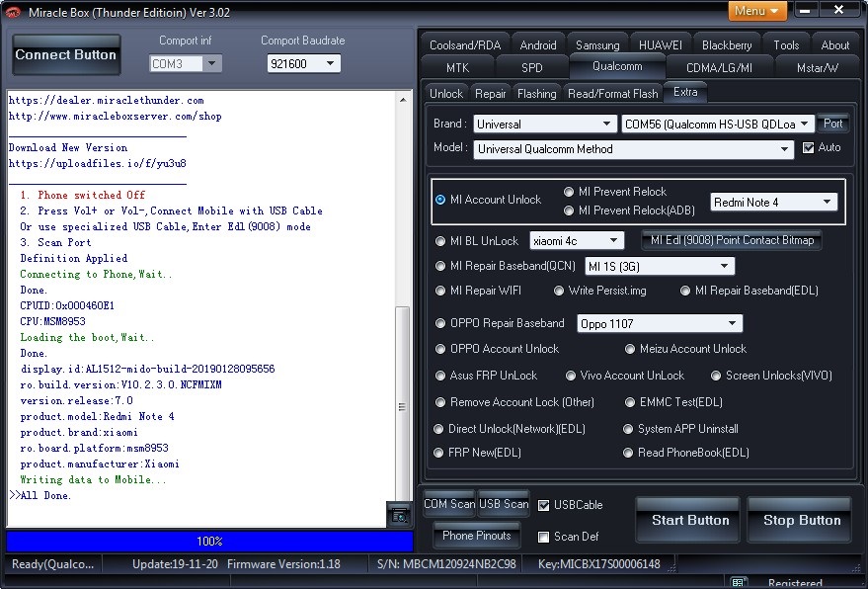Switch to the Repair sub-tab
The width and height of the screenshot is (868, 589).
[491, 94]
